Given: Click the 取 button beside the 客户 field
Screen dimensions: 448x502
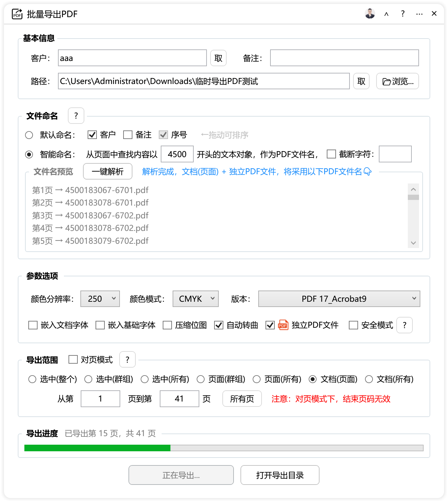Looking at the screenshot, I should pos(218,58).
